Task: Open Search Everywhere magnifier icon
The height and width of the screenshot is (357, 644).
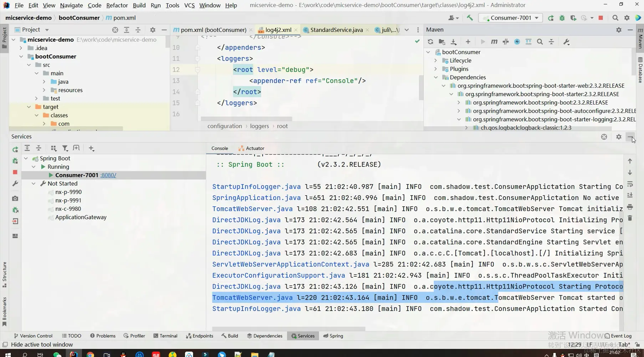Action: click(615, 18)
